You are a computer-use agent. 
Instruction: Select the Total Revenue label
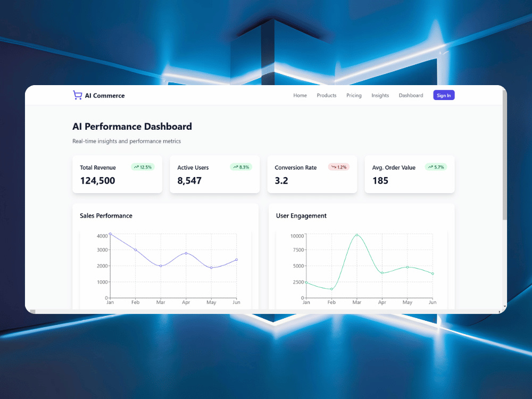(98, 168)
